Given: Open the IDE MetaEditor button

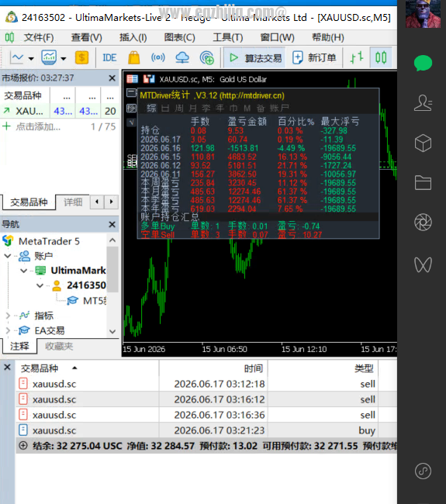Looking at the screenshot, I should coord(109,58).
